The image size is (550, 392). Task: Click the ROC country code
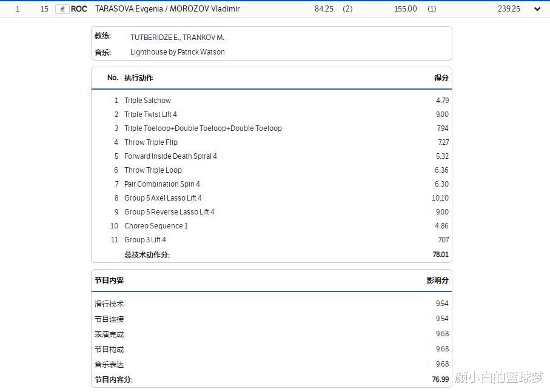pos(79,9)
